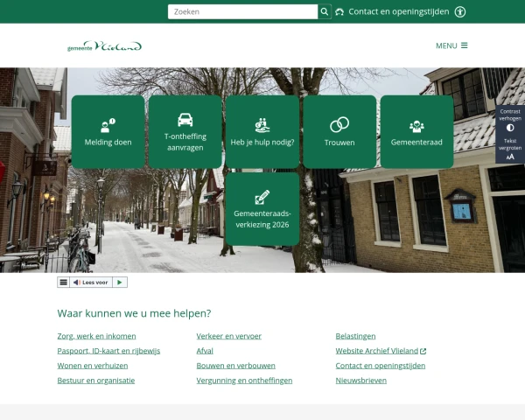Go to homepage via gemeente Vlieland logo
This screenshot has width=525, height=420.
pos(104,45)
